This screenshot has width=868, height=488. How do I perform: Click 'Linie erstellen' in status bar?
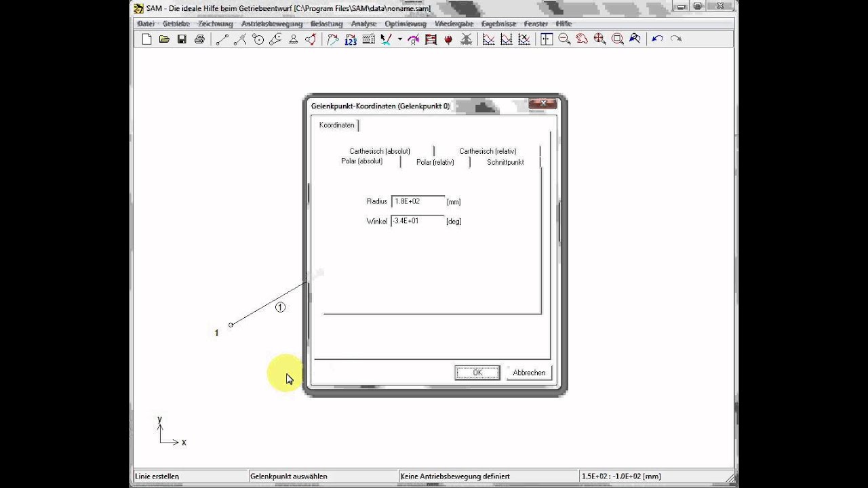[157, 476]
